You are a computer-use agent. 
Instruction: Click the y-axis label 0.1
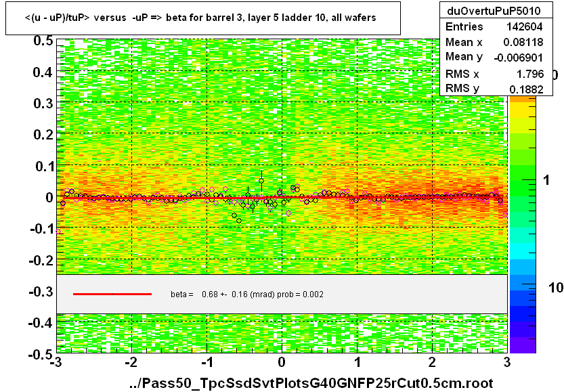coord(45,167)
